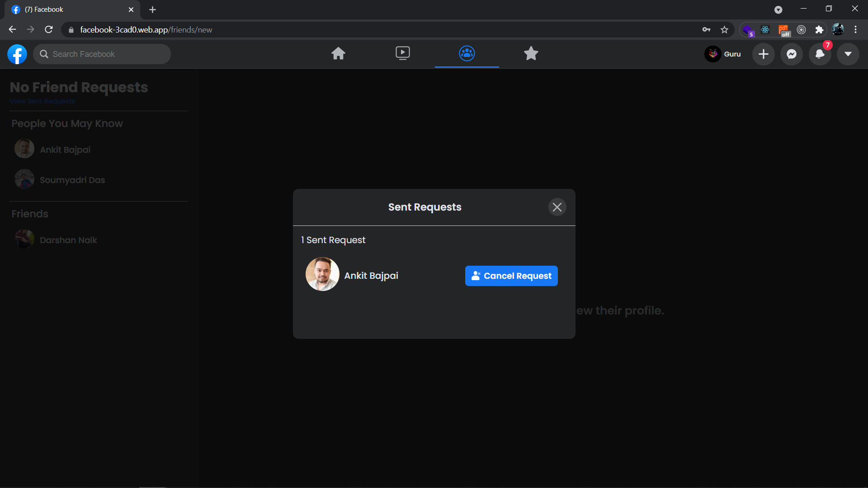Screen dimensions: 868x488
Task: Close the Facebook browser tab
Action: click(x=131, y=9)
